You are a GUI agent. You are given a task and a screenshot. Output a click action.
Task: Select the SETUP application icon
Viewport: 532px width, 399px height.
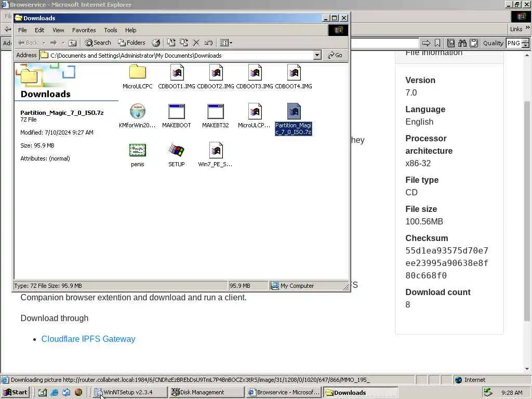pyautogui.click(x=177, y=155)
